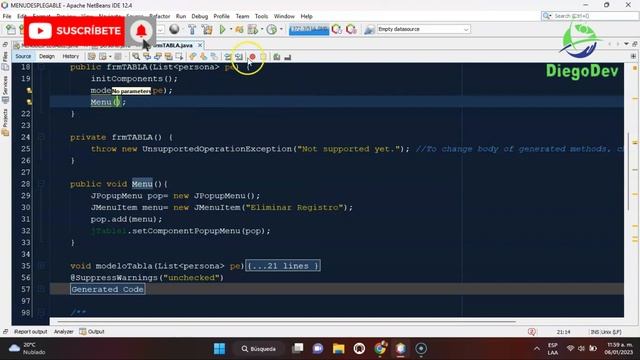Collapse frmTABLA constructor fold at line 18
Image resolution: width=640 pixels, height=360 pixels.
pyautogui.click(x=42, y=67)
